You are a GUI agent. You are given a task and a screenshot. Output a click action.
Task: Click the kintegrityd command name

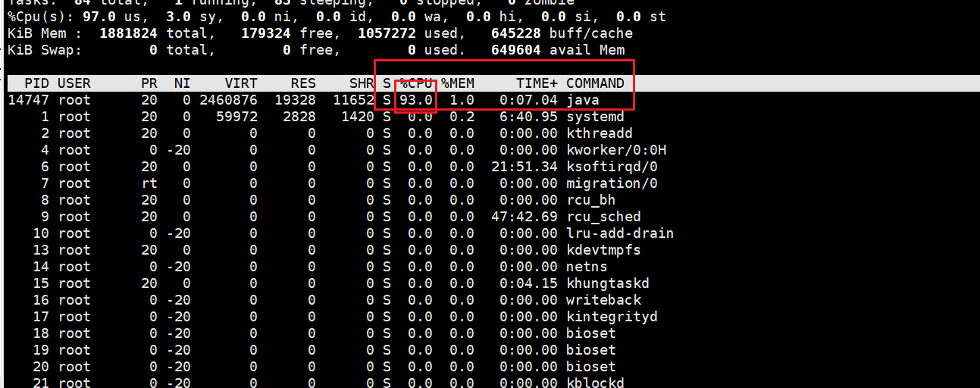tap(612, 317)
